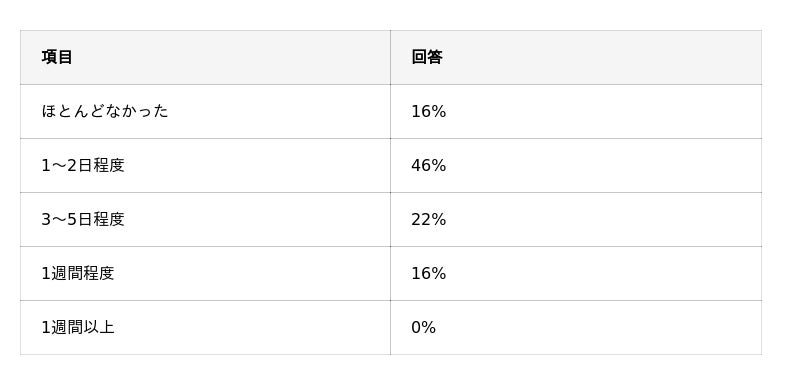Click the 16% value beside 1週間程度
800x385 pixels.
point(429,273)
